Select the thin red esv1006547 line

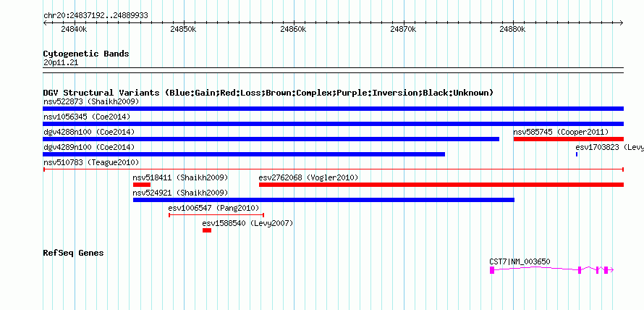(216, 215)
